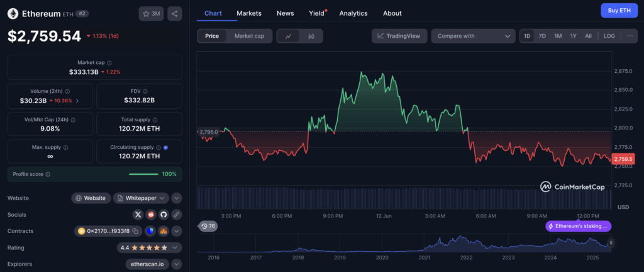Click the Profile score 100% progress bar

point(143,175)
